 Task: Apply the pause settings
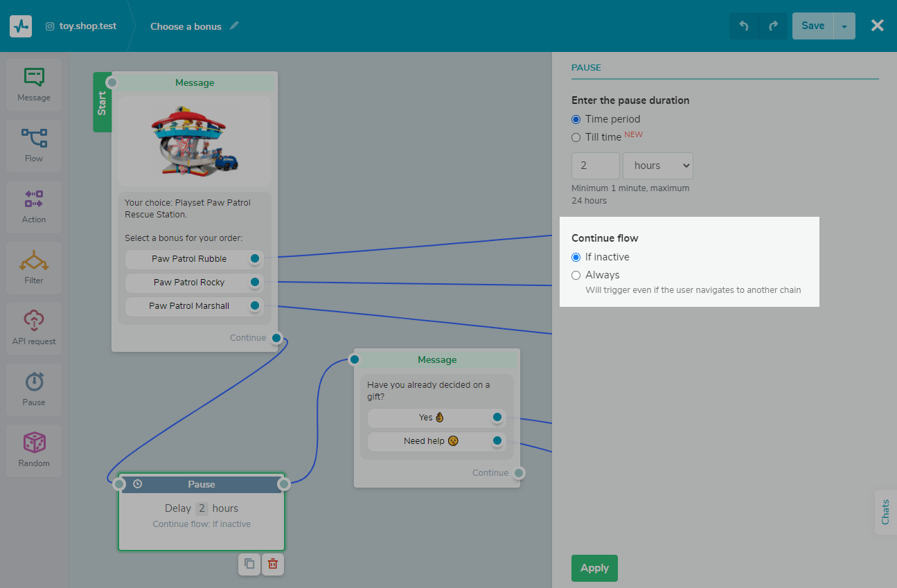coord(594,568)
